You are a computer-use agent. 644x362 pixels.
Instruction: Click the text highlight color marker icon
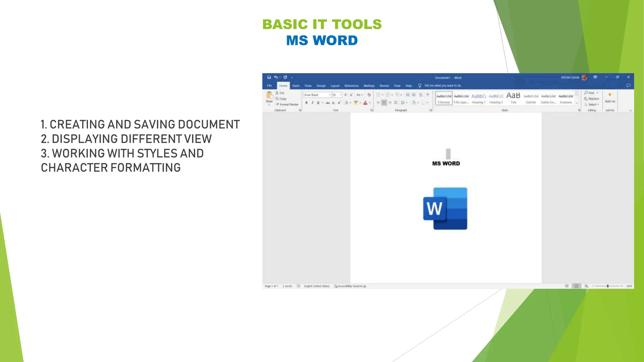pyautogui.click(x=356, y=103)
